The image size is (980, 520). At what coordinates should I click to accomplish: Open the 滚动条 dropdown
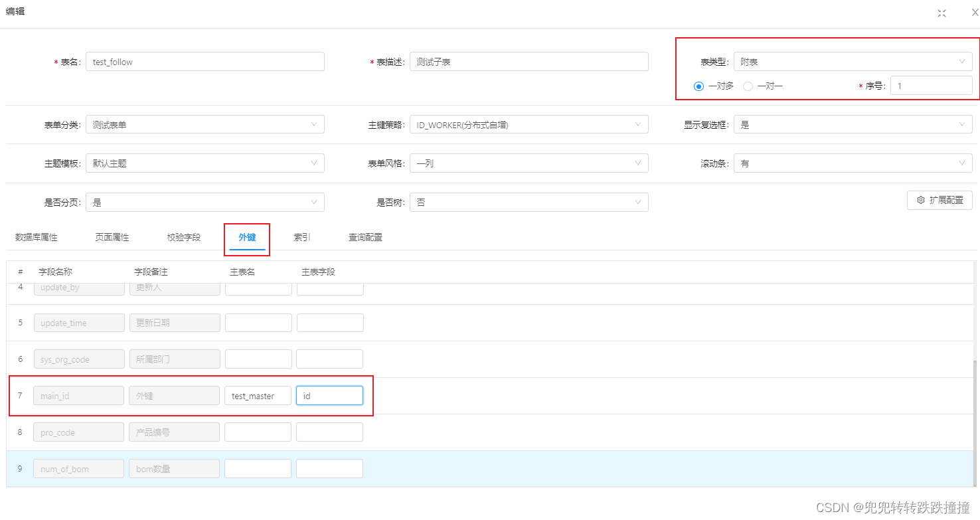click(x=853, y=163)
